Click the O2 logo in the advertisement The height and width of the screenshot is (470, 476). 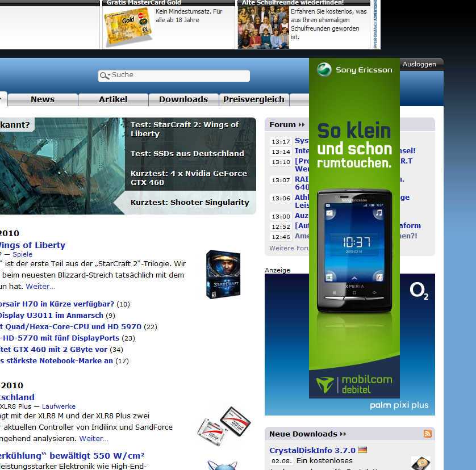pos(419,291)
